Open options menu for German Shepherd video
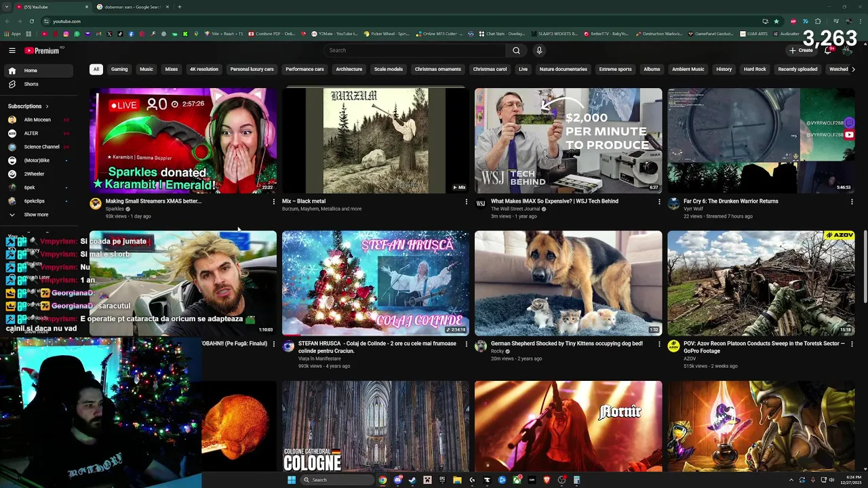Viewport: 868px width, 488px height. 659,344
